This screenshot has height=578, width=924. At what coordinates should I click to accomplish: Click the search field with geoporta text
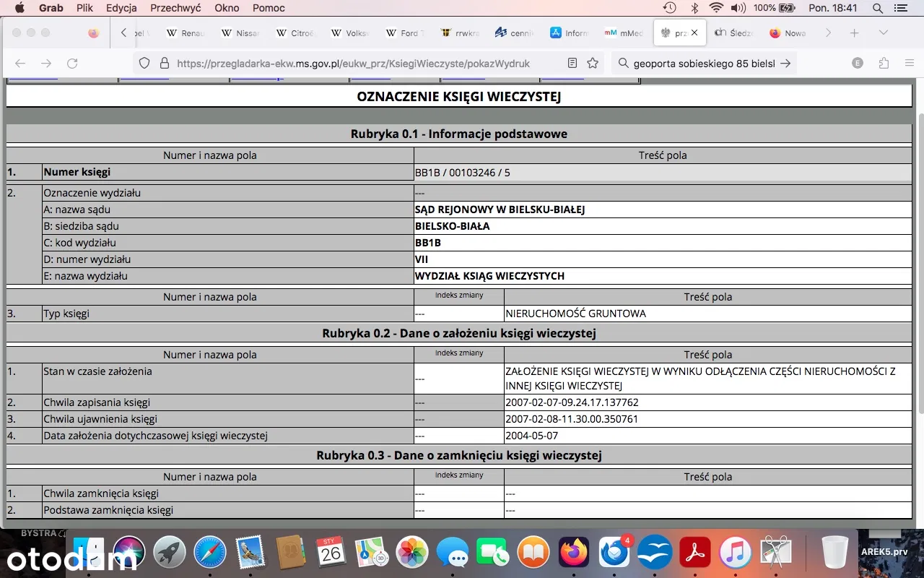click(x=700, y=64)
